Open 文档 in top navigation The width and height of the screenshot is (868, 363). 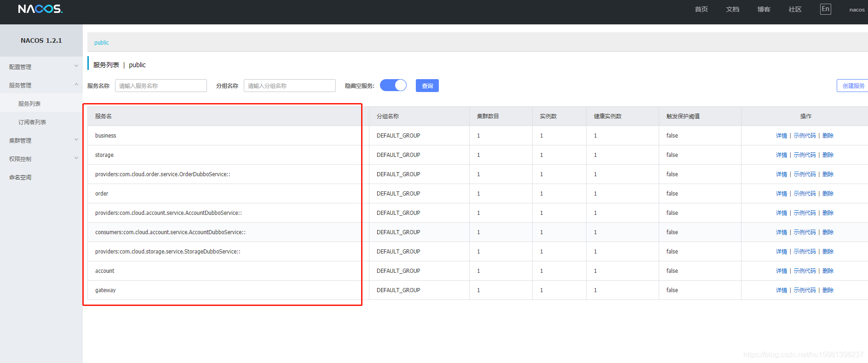[x=732, y=9]
